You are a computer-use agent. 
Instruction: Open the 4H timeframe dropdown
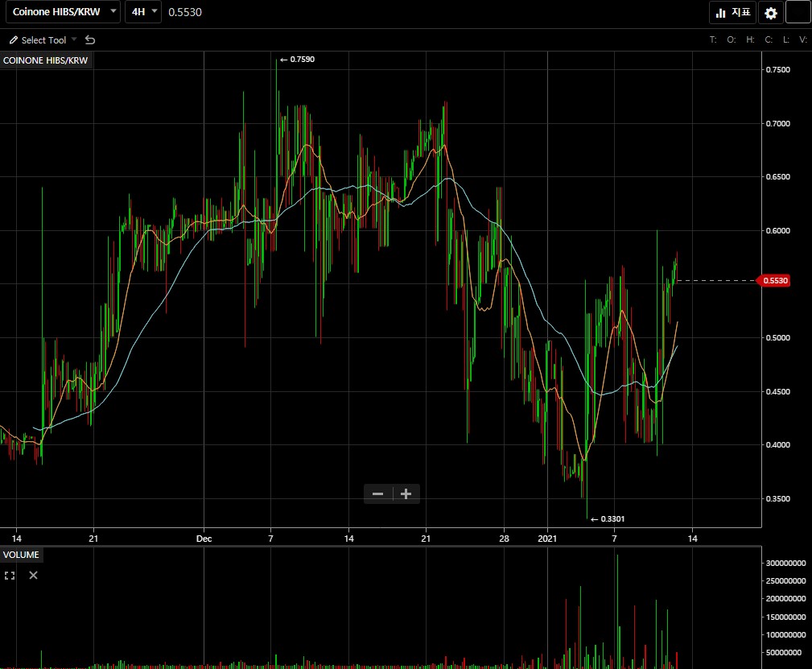pyautogui.click(x=143, y=12)
